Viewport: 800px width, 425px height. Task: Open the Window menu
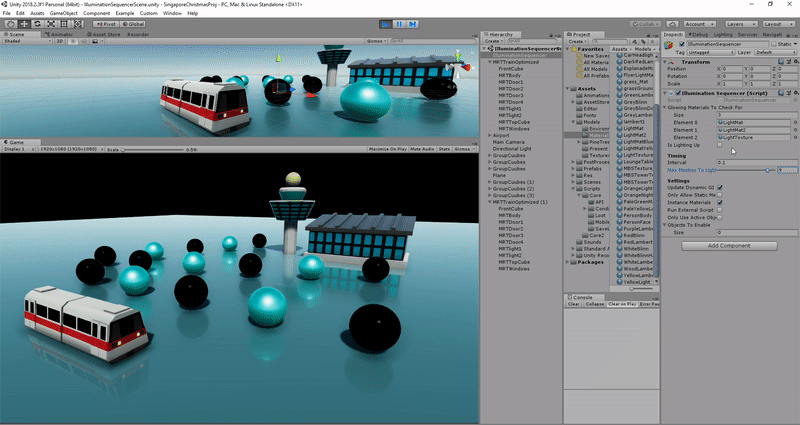point(172,13)
